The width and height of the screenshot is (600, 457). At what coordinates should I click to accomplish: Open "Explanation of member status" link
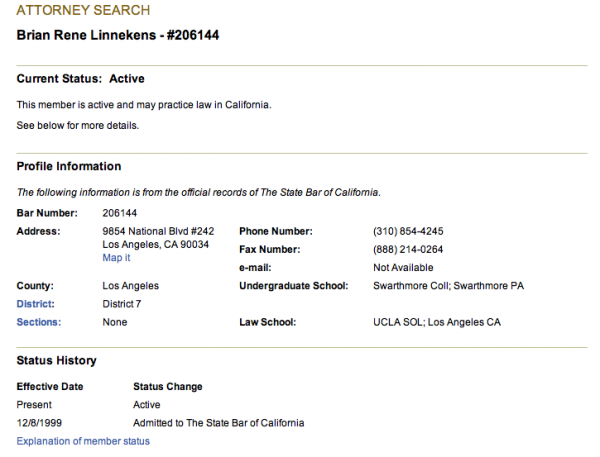(83, 441)
